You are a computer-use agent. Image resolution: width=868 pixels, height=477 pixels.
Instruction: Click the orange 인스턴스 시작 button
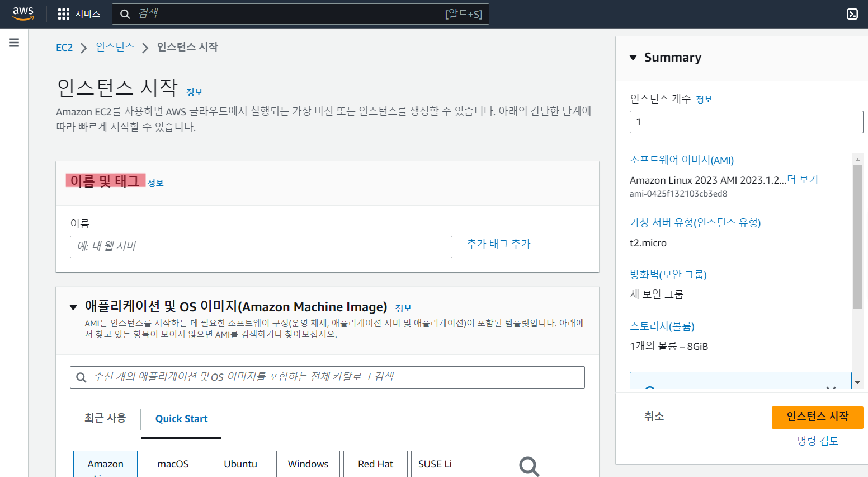click(817, 417)
